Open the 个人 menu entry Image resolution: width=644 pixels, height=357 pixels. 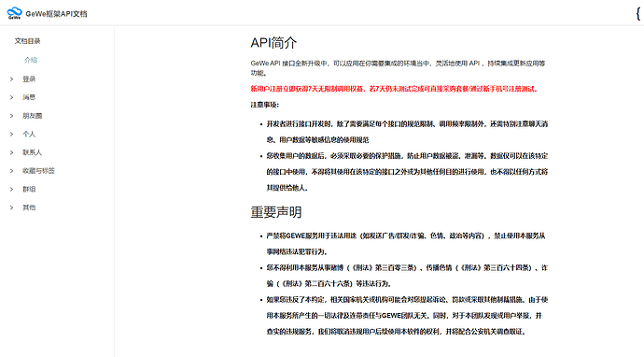click(29, 134)
